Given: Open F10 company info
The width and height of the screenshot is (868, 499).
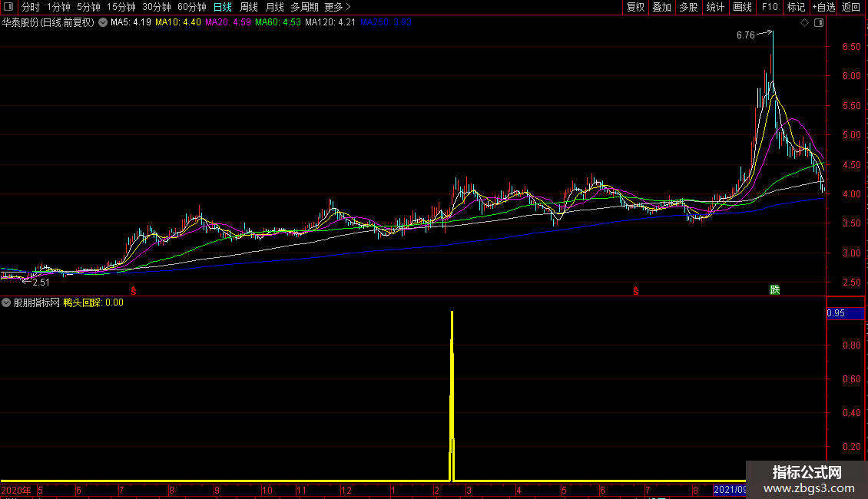Looking at the screenshot, I should click(x=770, y=7).
